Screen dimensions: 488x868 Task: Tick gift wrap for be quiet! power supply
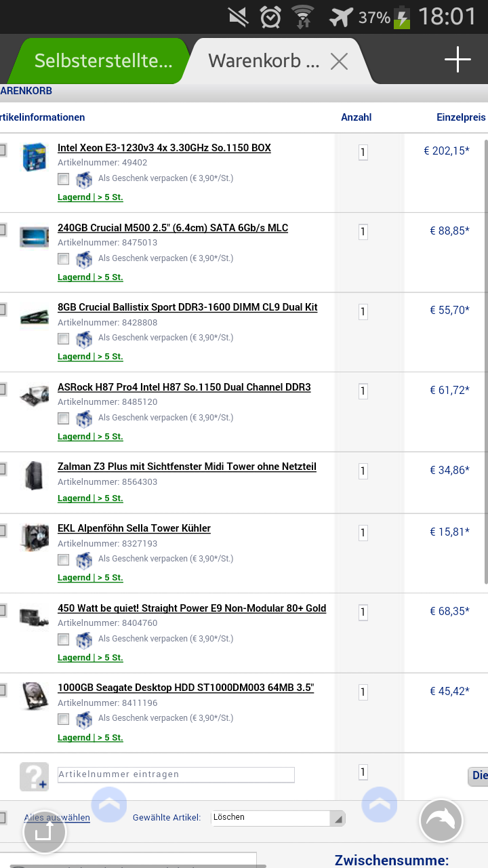[x=63, y=639]
